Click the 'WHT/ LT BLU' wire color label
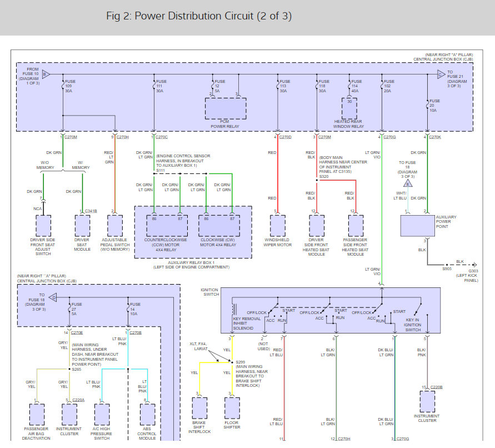The height and width of the screenshot is (448, 495). coord(400,196)
